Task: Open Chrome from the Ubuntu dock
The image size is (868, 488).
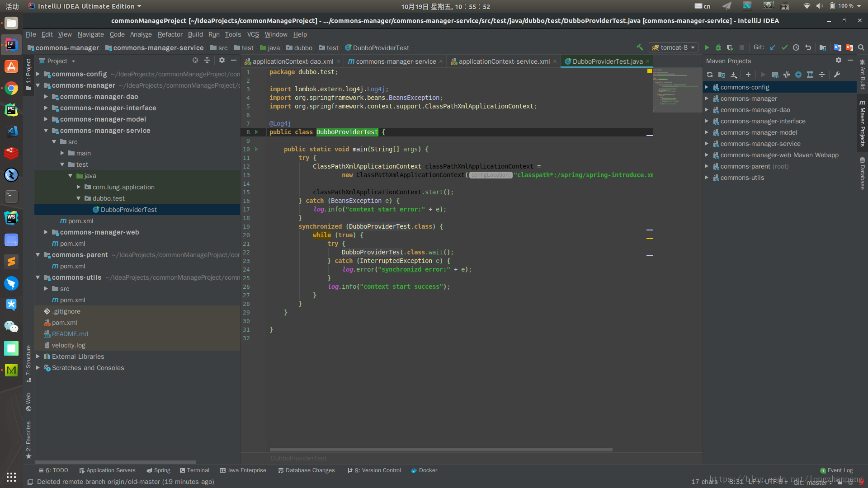Action: (11, 88)
